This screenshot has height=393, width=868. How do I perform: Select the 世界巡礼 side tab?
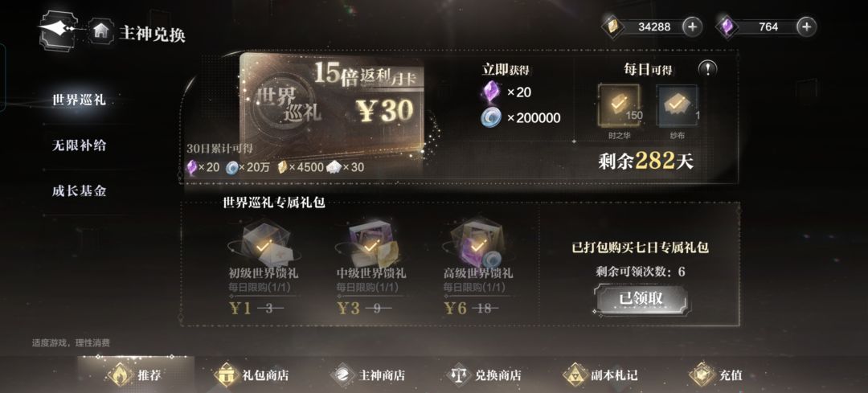(x=79, y=100)
